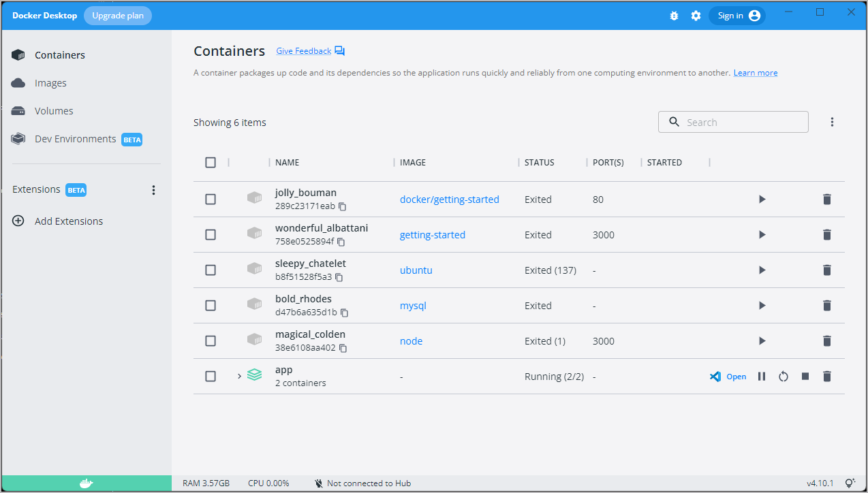Start the sleepy_chatelet container
This screenshot has height=493, width=868.
[x=762, y=270]
